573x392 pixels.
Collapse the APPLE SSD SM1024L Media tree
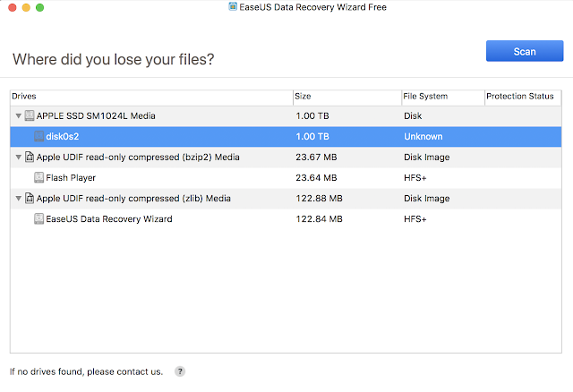(18, 116)
